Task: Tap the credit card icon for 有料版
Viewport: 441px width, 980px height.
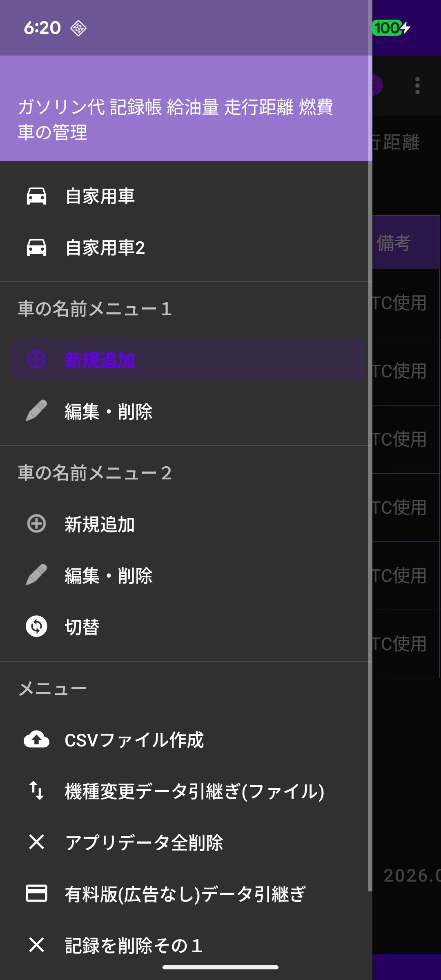Action: pos(36,893)
